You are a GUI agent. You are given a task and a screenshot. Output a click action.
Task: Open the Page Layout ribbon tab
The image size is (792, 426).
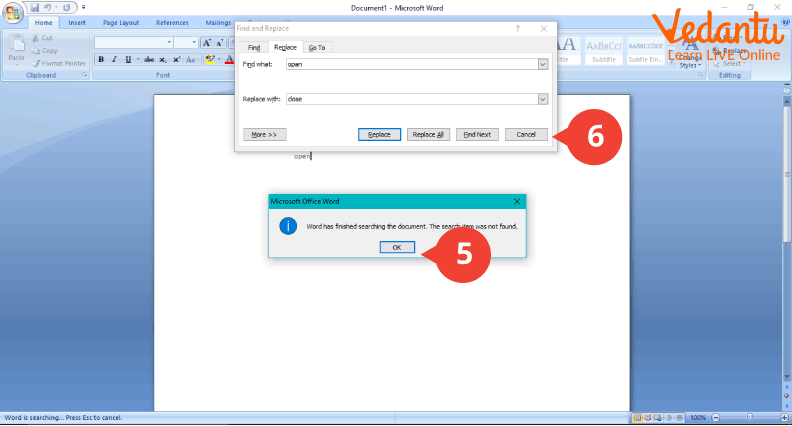click(x=121, y=22)
